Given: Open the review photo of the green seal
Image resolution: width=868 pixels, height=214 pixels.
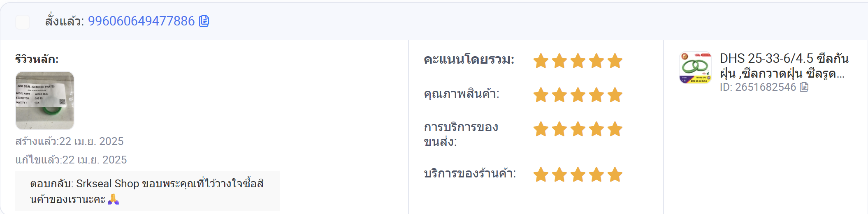Looking at the screenshot, I should point(45,101).
